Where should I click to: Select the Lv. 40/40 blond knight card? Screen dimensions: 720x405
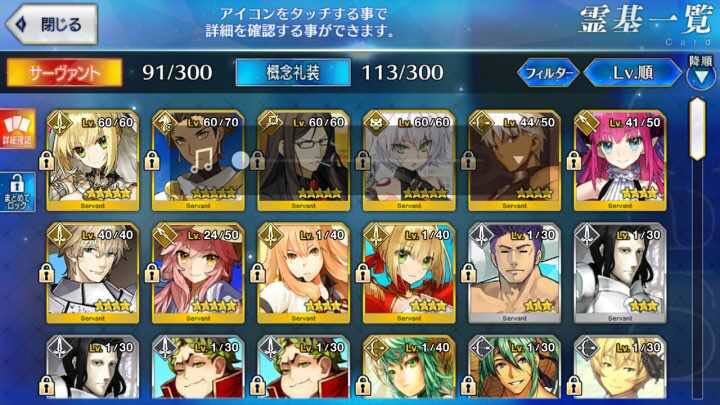pyautogui.click(x=93, y=273)
